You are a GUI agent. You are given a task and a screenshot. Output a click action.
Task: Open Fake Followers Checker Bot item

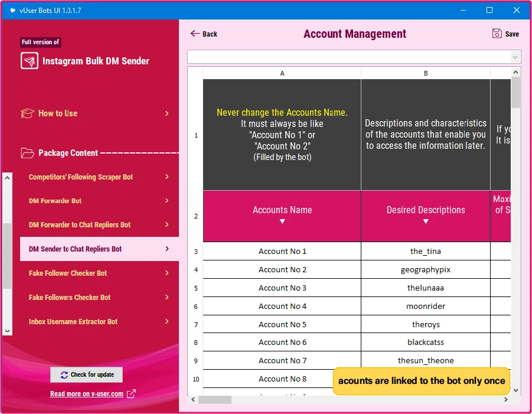click(x=99, y=297)
